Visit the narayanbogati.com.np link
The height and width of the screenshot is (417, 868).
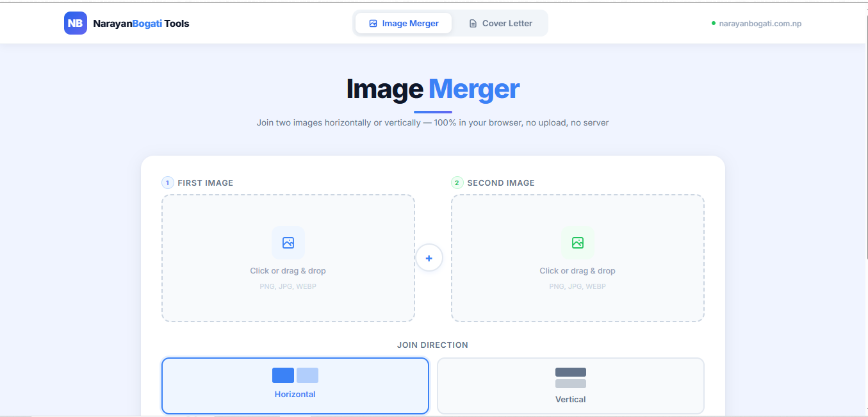coord(760,24)
